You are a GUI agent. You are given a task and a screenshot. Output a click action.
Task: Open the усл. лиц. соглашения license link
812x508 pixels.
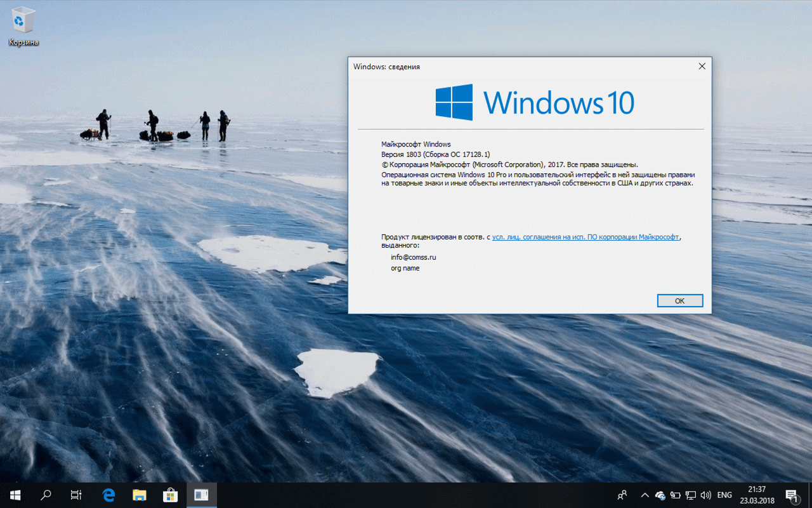pyautogui.click(x=586, y=237)
